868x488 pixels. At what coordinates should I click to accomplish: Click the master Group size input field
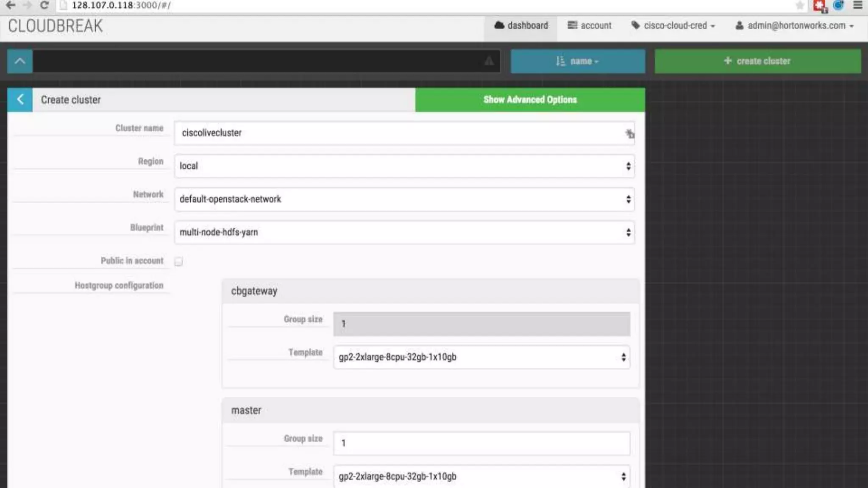[x=481, y=443]
